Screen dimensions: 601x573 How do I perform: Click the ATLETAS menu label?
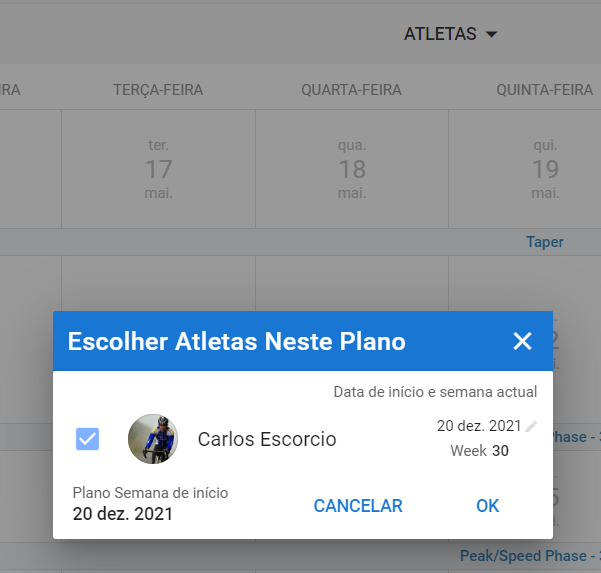coord(440,34)
